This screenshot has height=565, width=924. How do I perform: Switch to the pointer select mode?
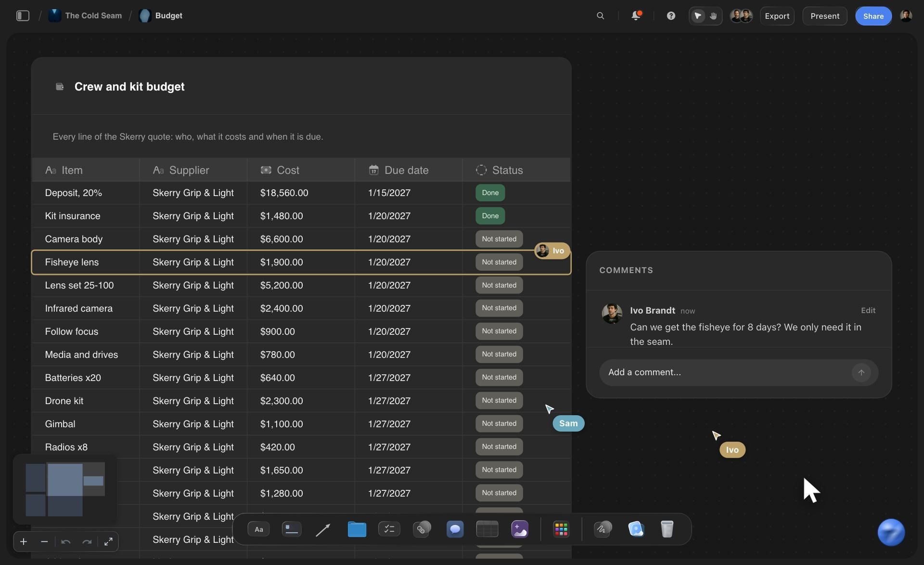(x=698, y=16)
